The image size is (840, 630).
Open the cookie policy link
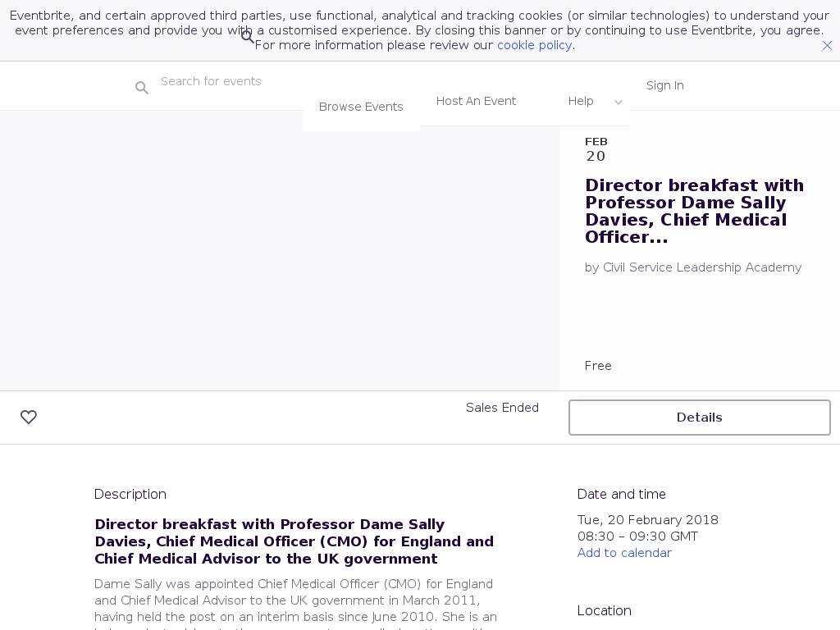pos(534,45)
